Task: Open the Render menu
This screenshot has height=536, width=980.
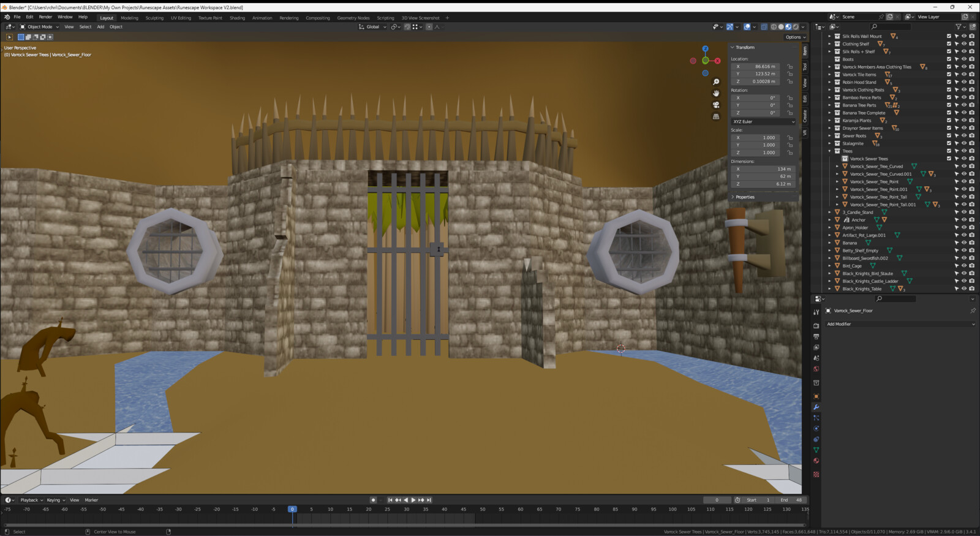Action: (45, 17)
